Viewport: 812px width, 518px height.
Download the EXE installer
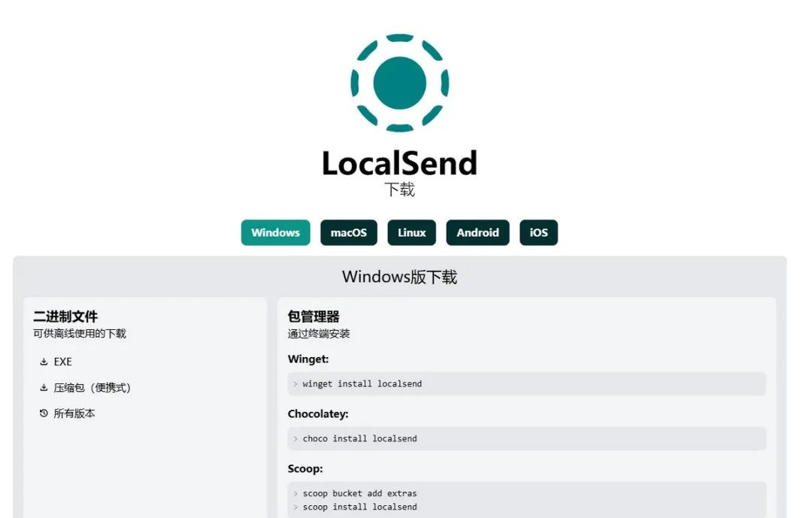point(56,362)
